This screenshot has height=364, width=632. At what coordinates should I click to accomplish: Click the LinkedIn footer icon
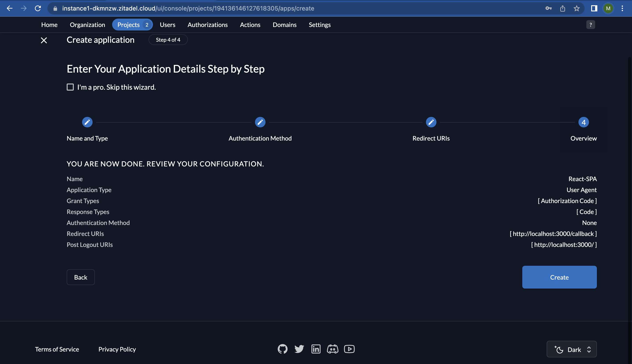(316, 349)
